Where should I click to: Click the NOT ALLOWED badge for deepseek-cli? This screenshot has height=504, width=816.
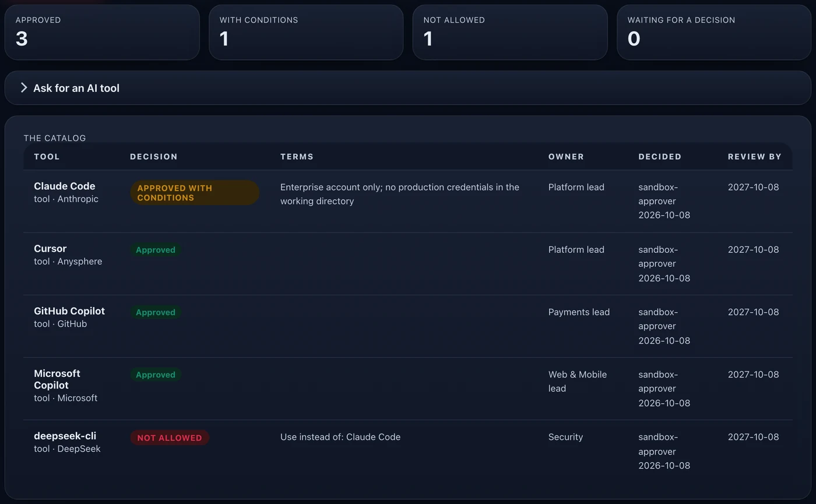coord(170,438)
